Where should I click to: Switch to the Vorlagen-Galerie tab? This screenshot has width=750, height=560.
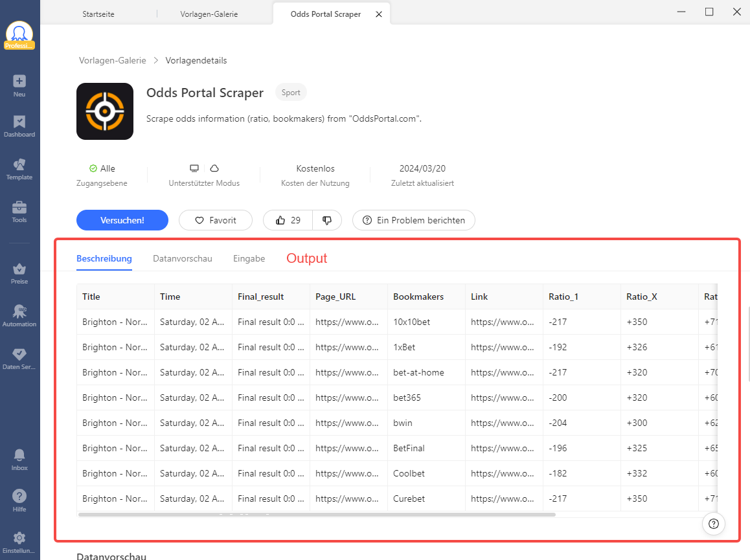click(x=209, y=14)
